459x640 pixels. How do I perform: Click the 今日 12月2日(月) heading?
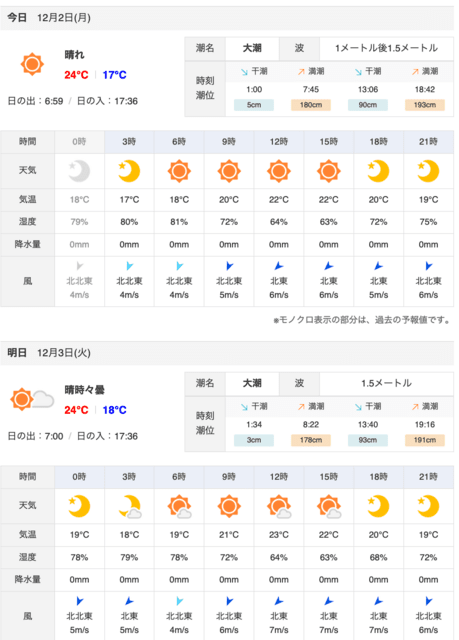click(x=49, y=18)
